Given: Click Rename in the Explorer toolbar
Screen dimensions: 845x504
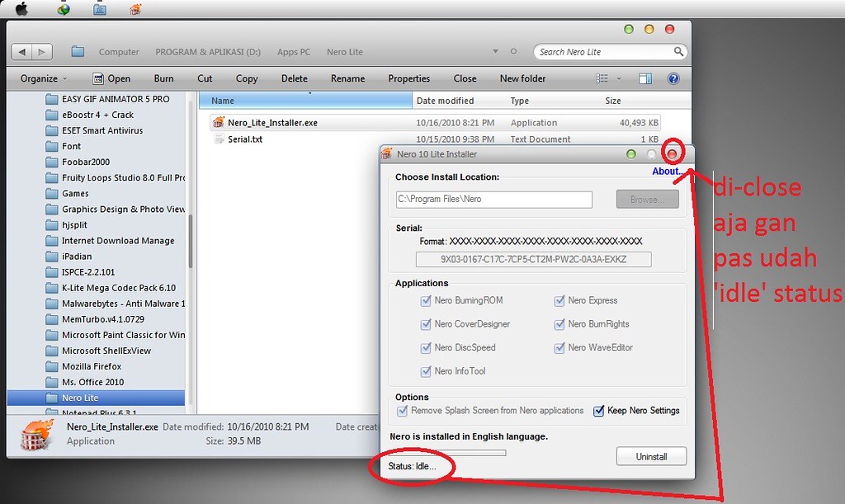Looking at the screenshot, I should (347, 78).
